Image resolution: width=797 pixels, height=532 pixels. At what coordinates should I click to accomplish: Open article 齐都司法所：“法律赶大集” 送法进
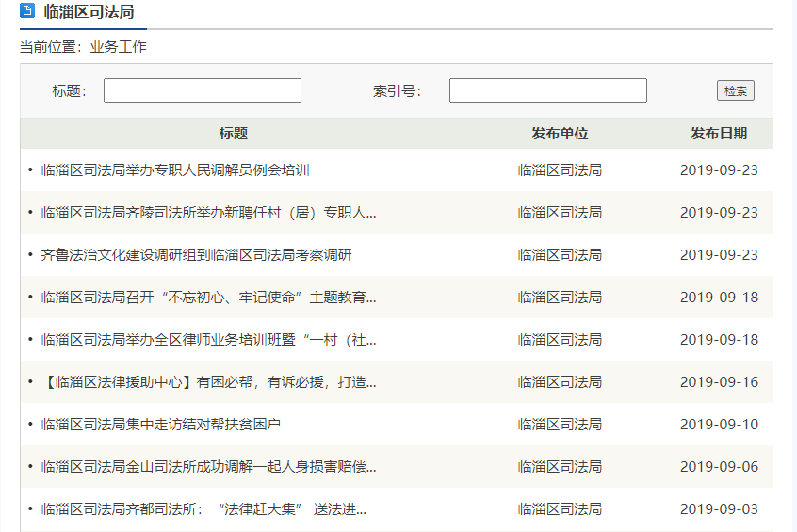point(203,509)
